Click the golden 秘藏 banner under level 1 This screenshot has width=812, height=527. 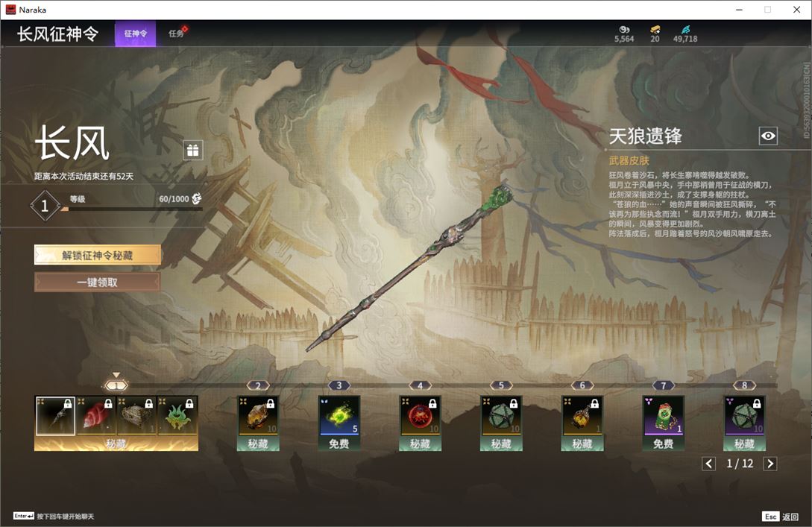coord(116,444)
